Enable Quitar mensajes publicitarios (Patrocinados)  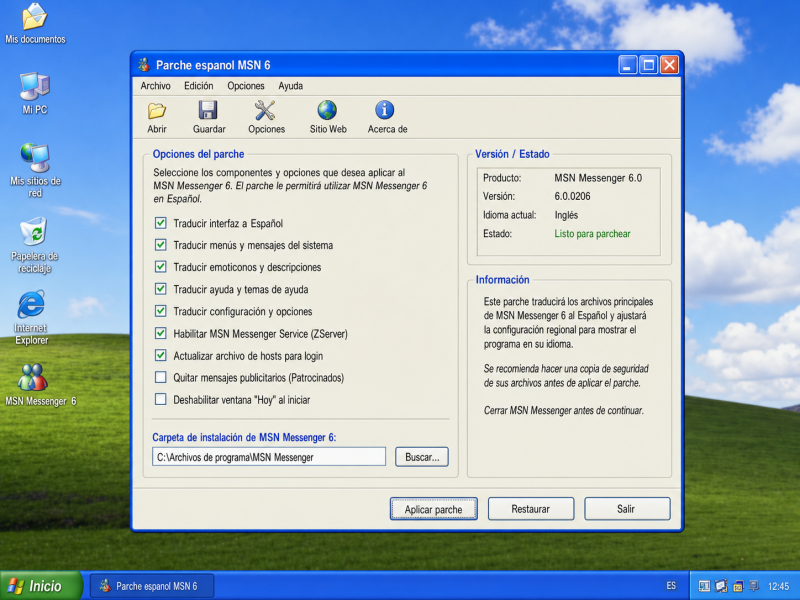[x=161, y=378]
